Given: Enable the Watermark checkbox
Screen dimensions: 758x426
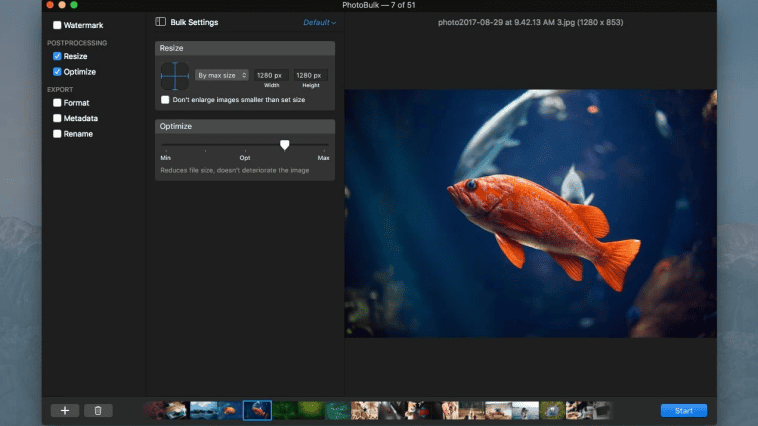Looking at the screenshot, I should click(57, 25).
